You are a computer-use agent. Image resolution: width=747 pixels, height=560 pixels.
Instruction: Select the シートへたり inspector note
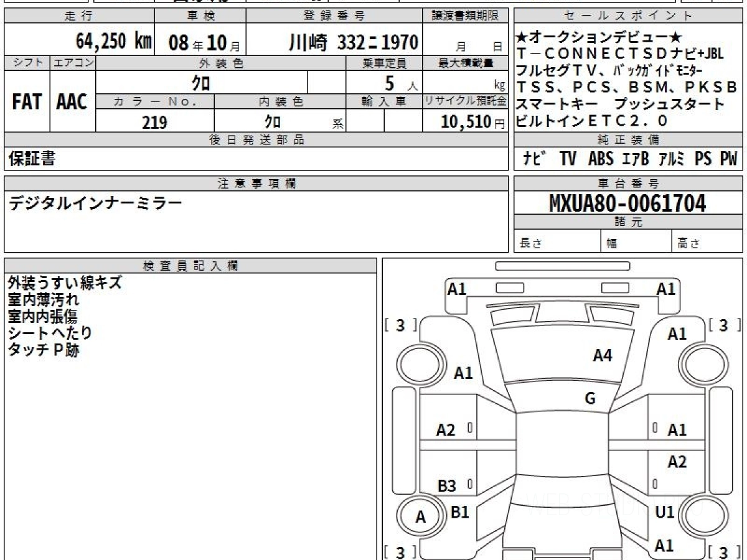click(50, 334)
